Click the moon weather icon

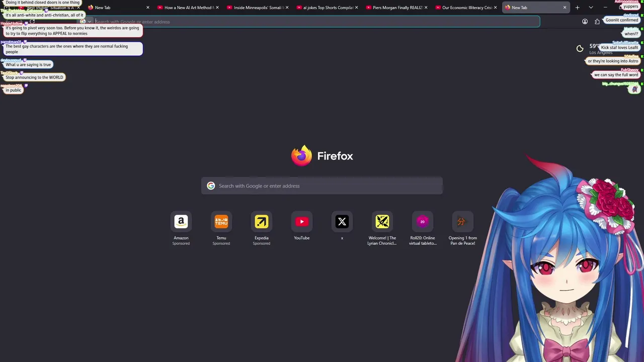[x=580, y=49]
